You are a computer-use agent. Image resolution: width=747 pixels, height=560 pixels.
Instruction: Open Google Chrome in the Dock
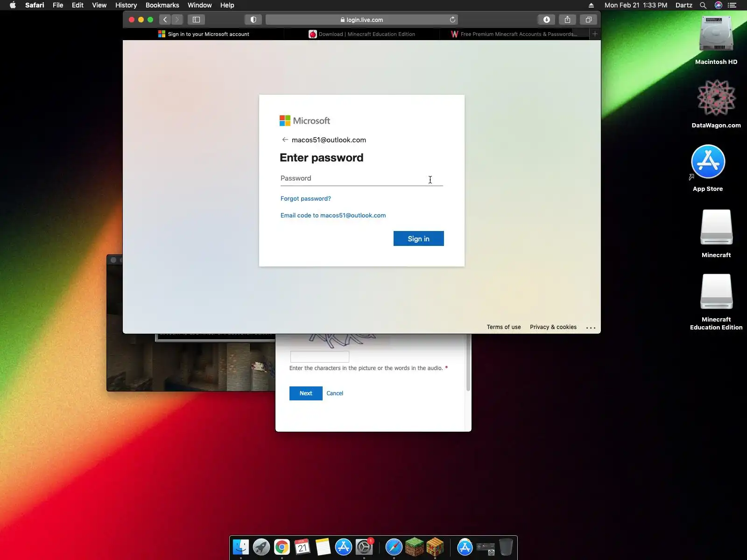(282, 547)
